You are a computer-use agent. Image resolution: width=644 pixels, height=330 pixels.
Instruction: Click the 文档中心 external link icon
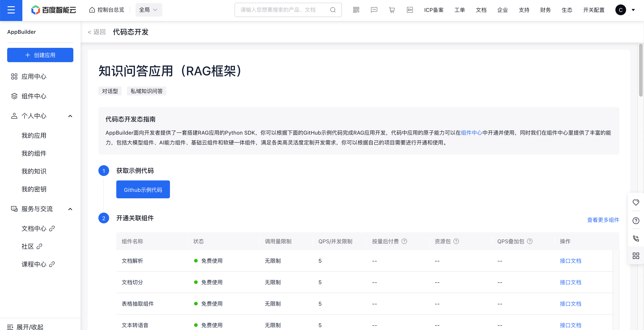coord(52,228)
